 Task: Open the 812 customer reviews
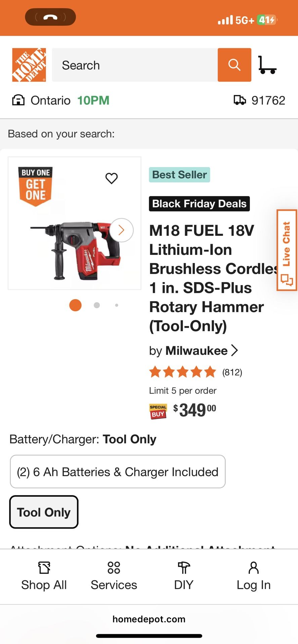point(232,372)
